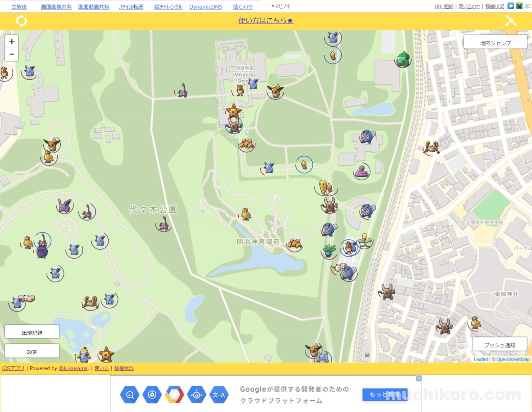Click the satellite icon in the yellow bar
The width and height of the screenshot is (532, 412).
point(511,21)
